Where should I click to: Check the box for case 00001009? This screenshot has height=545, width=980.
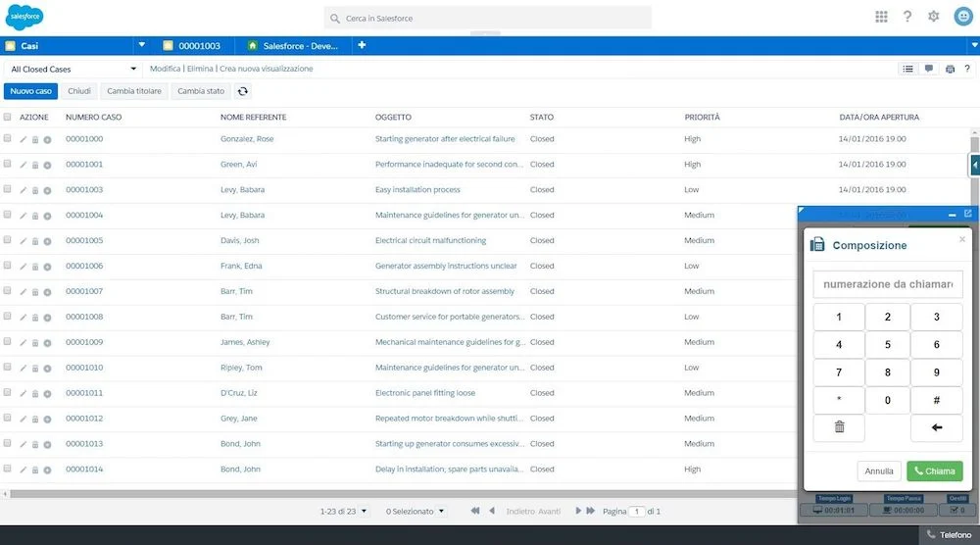(8, 341)
